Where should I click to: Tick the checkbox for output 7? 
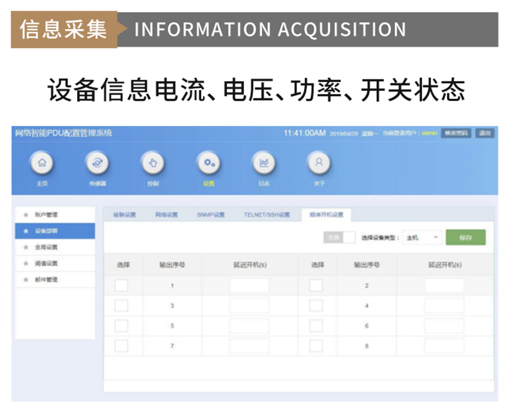click(122, 346)
